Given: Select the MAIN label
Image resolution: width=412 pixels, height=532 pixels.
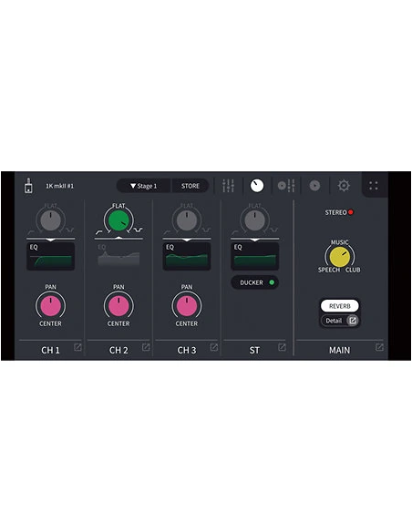Looking at the screenshot, I should click(339, 350).
